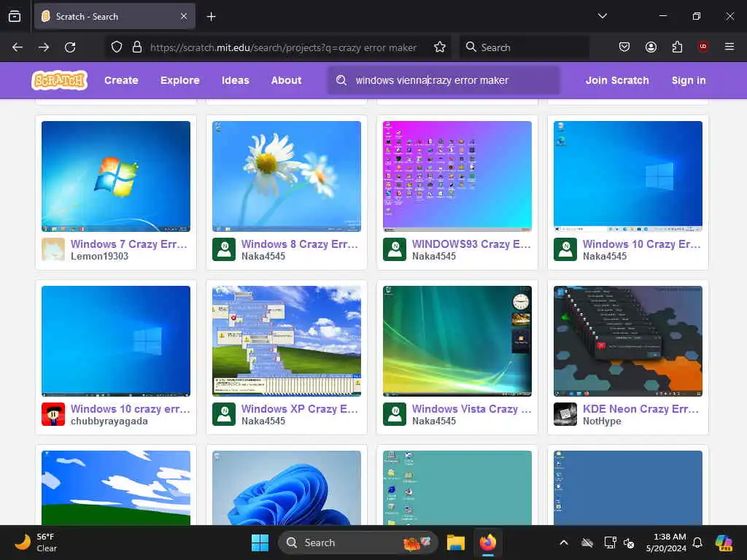The width and height of the screenshot is (747, 560).
Task: Open the Firefox hamburger application menu
Action: tap(729, 47)
